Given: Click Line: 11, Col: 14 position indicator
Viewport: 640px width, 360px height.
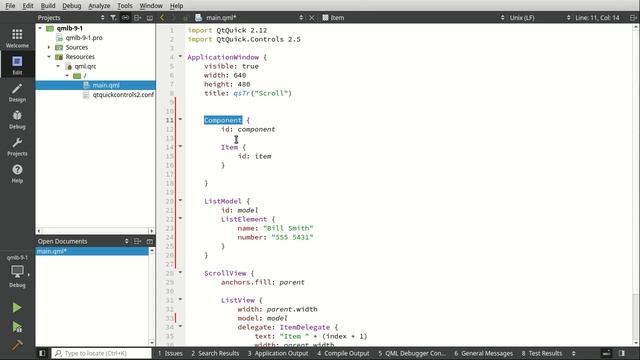Looking at the screenshot, I should (598, 18).
